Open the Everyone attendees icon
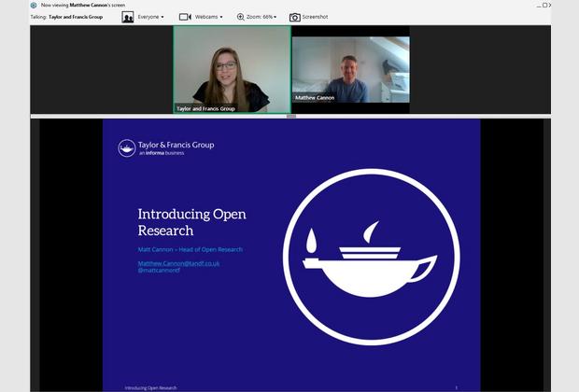 pos(128,17)
